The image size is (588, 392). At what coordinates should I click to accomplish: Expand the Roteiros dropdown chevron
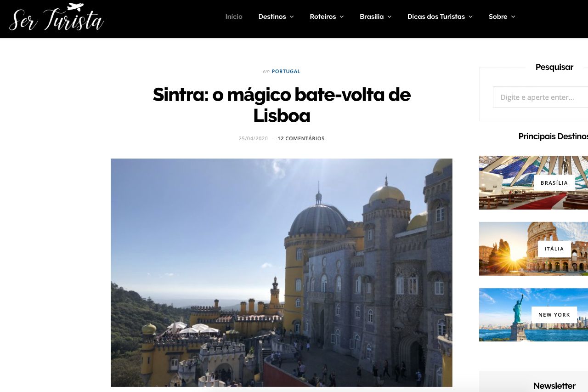[x=342, y=17]
